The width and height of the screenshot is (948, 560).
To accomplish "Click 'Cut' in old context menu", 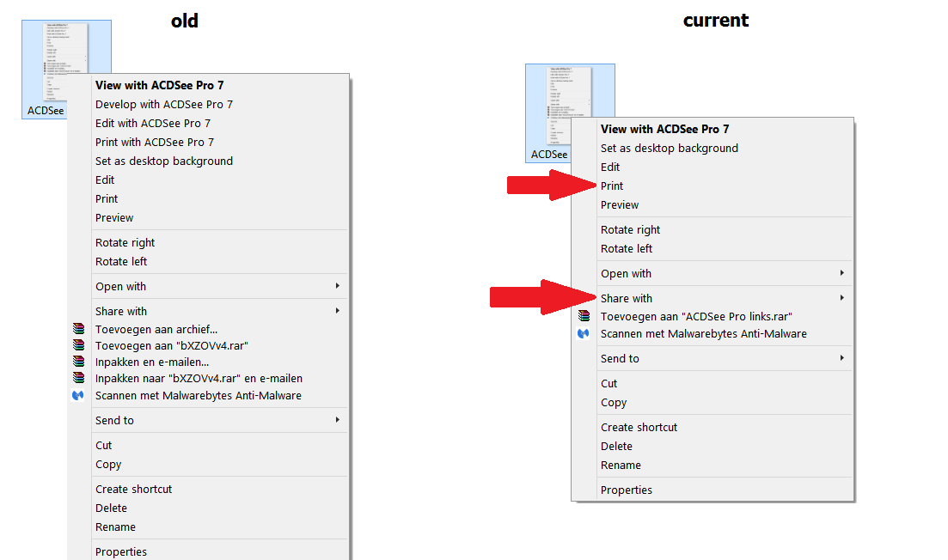I will click(x=103, y=445).
